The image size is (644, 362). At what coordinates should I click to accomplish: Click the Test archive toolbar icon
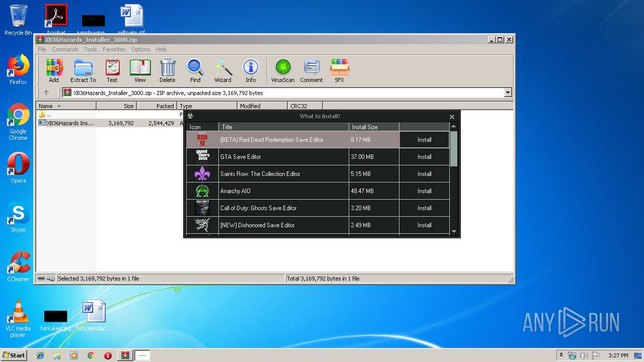pos(112,70)
